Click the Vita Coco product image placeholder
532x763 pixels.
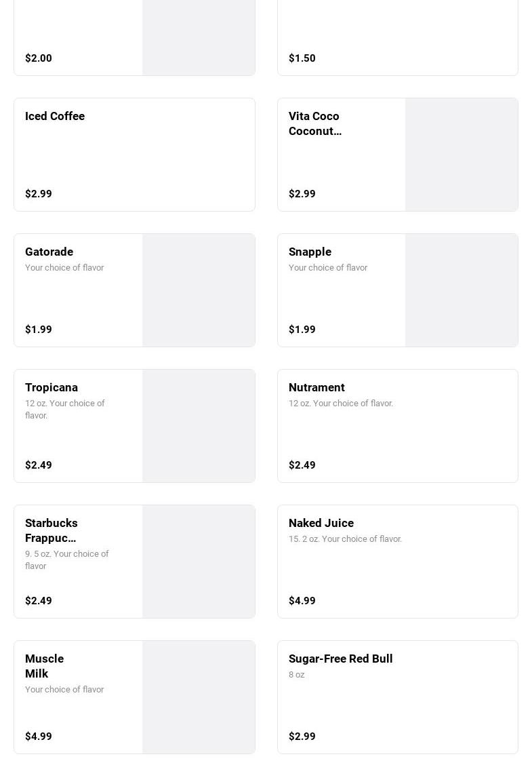click(461, 155)
